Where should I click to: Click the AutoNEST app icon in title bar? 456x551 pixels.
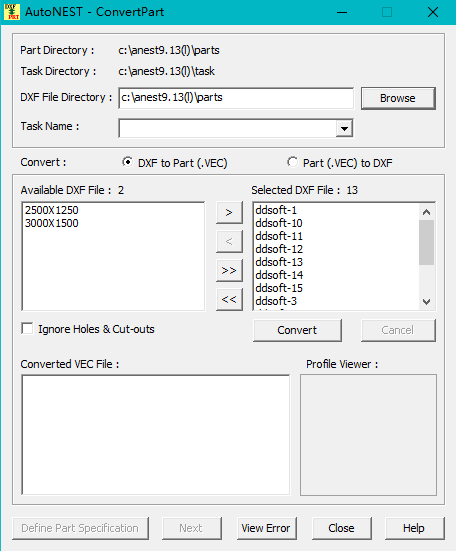[x=12, y=12]
